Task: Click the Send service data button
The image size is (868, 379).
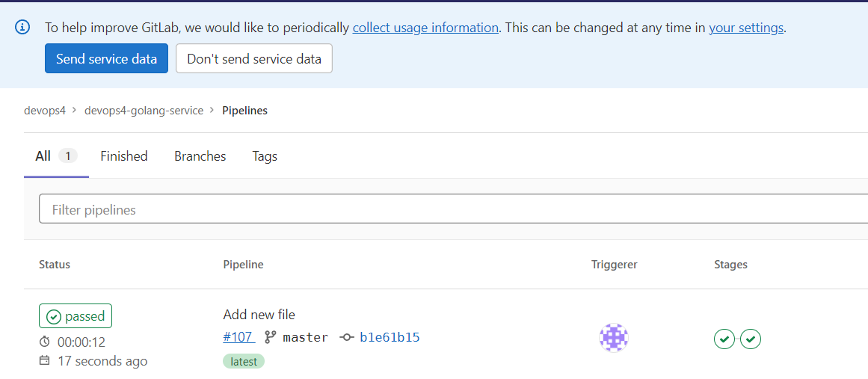Action: coord(106,58)
